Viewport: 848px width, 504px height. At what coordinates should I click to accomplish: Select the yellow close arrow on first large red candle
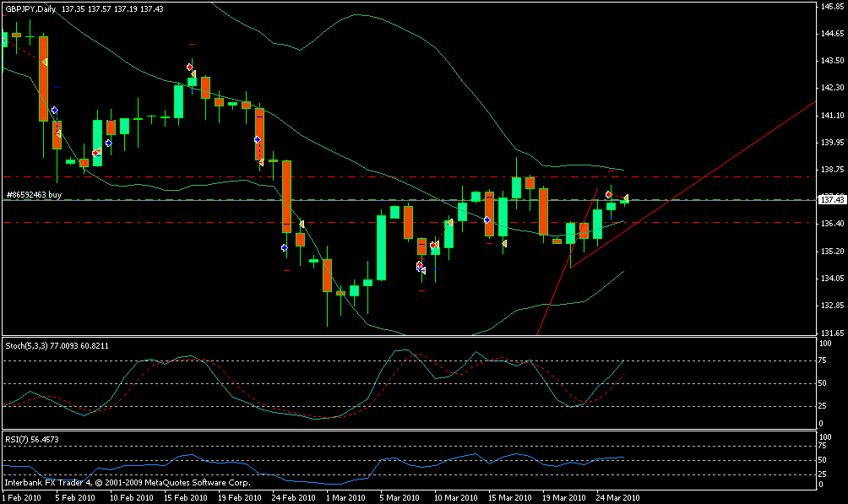(x=45, y=62)
